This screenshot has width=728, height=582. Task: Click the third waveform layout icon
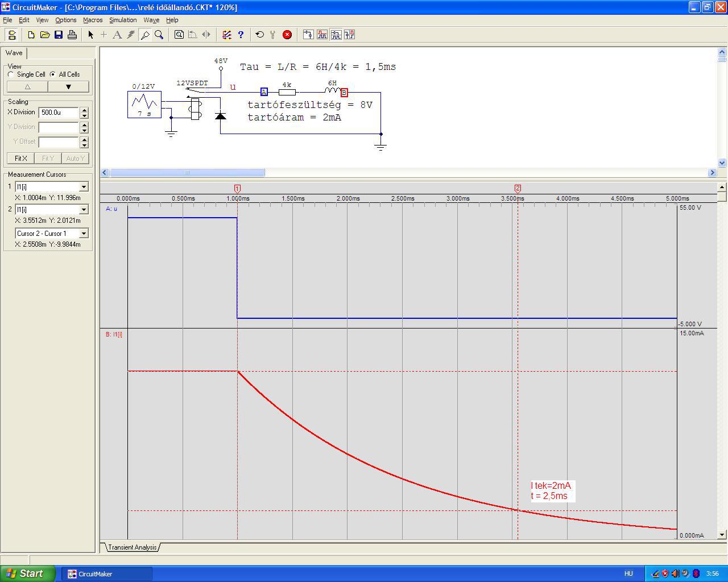[x=336, y=35]
